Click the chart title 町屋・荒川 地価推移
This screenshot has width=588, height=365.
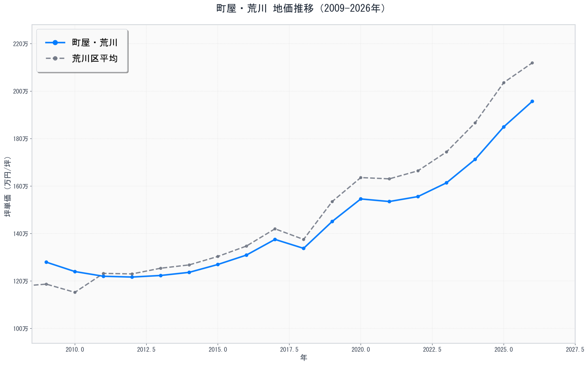(x=300, y=8)
